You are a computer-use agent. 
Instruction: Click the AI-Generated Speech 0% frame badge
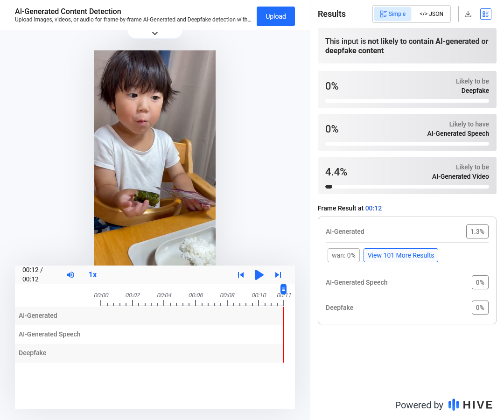pos(480,282)
